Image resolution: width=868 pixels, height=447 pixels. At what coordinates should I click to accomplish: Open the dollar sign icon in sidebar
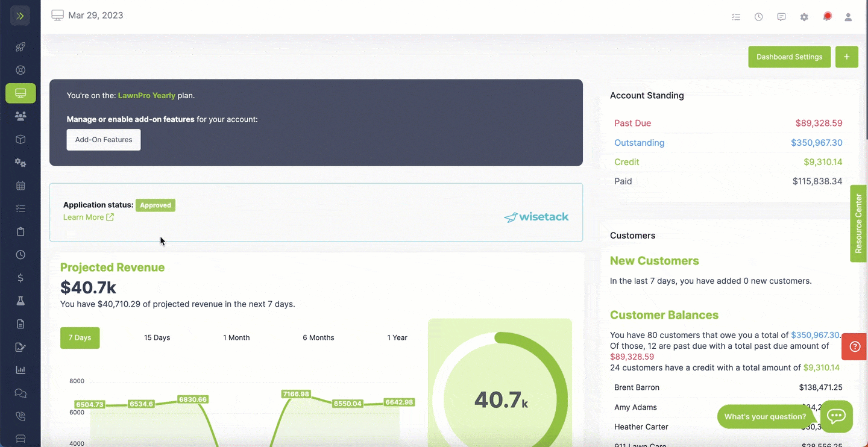tap(20, 278)
